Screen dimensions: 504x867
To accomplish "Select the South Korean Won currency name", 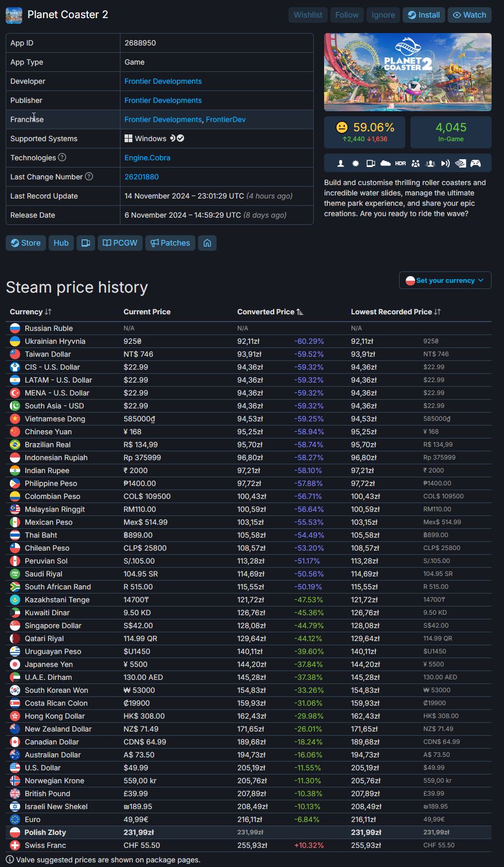I will [56, 690].
